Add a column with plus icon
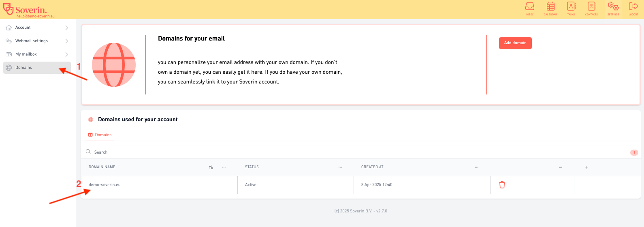The height and width of the screenshot is (227, 644). (586, 167)
